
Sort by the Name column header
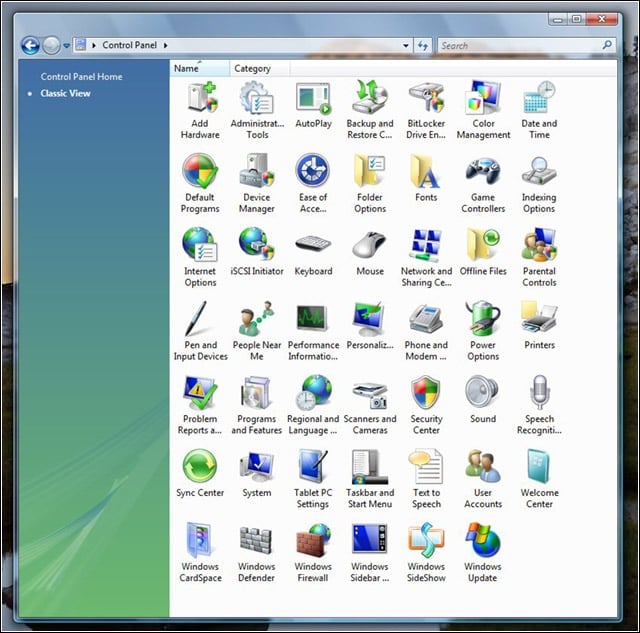click(200, 69)
